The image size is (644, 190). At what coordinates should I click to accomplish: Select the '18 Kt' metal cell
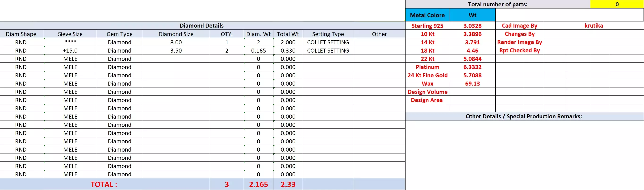(427, 50)
